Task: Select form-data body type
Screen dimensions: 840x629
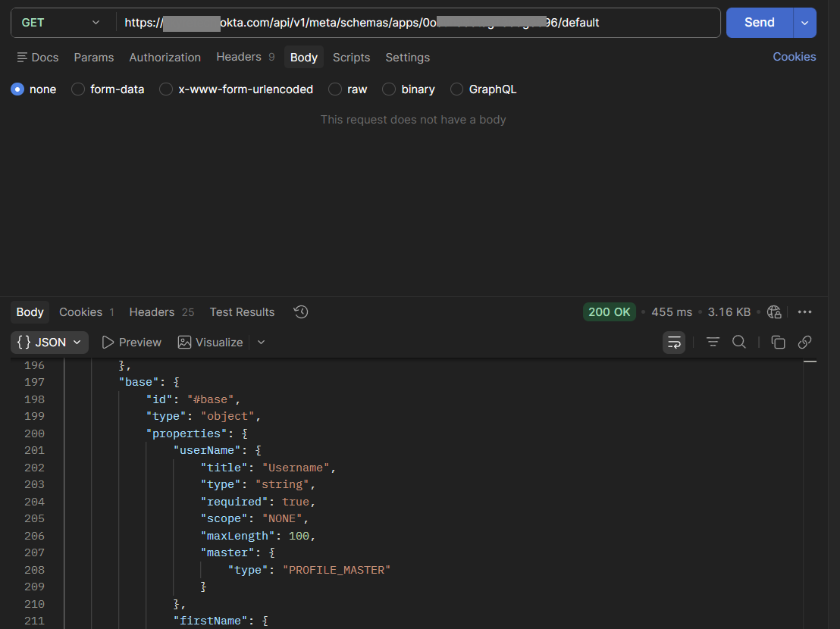Action: (x=108, y=89)
